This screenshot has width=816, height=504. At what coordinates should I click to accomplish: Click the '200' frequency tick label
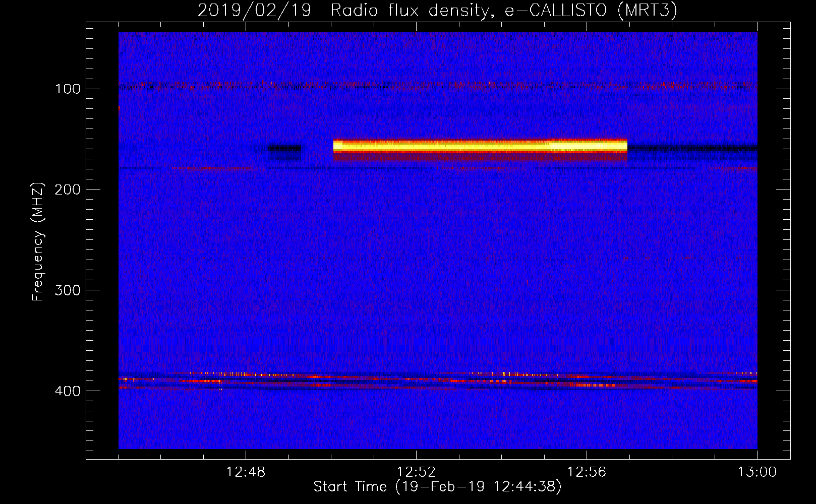coord(68,190)
